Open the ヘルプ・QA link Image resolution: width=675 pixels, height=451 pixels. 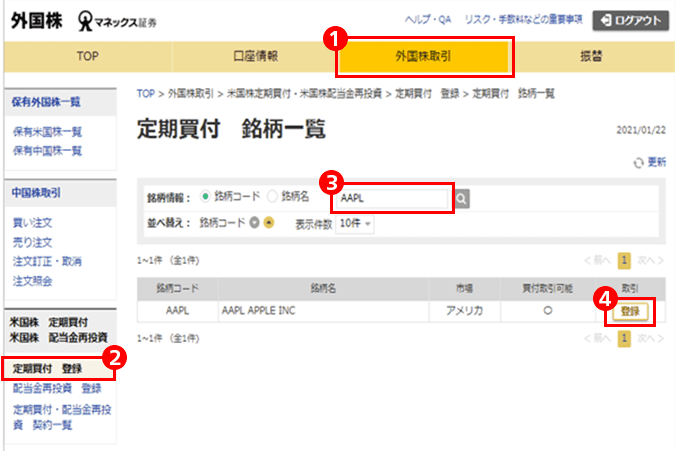coord(428,20)
